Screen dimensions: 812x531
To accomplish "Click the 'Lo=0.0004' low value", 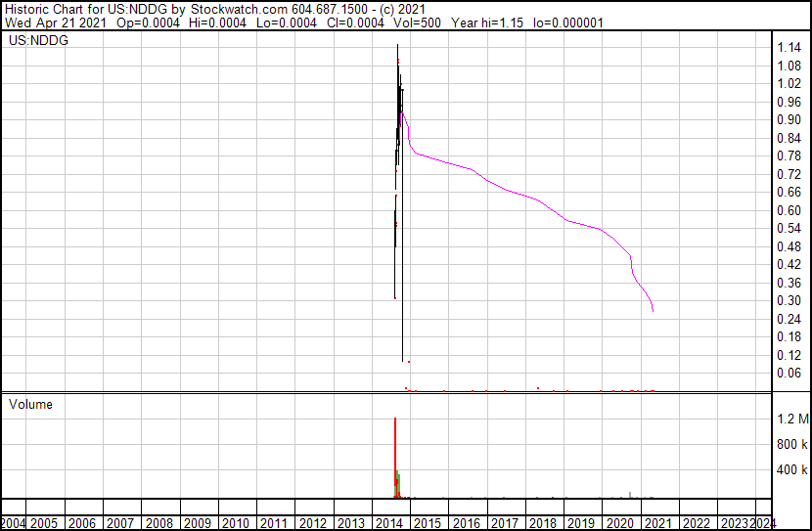I will (287, 22).
